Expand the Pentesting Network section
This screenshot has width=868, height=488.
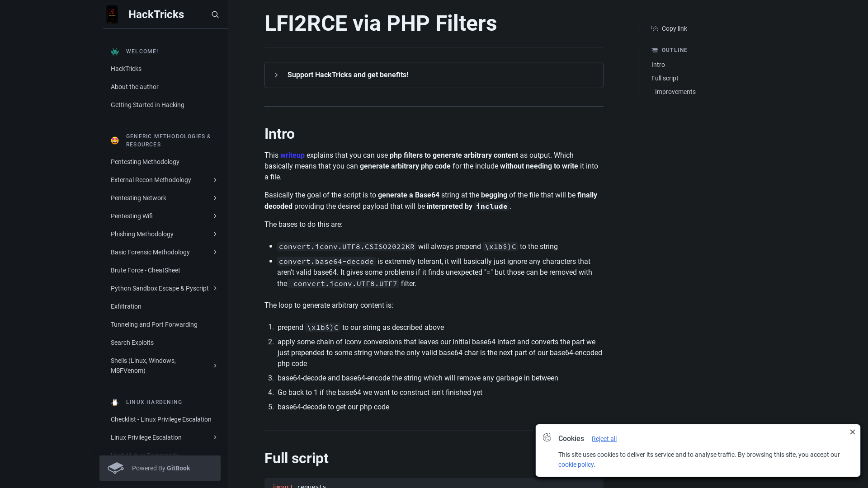click(x=214, y=198)
